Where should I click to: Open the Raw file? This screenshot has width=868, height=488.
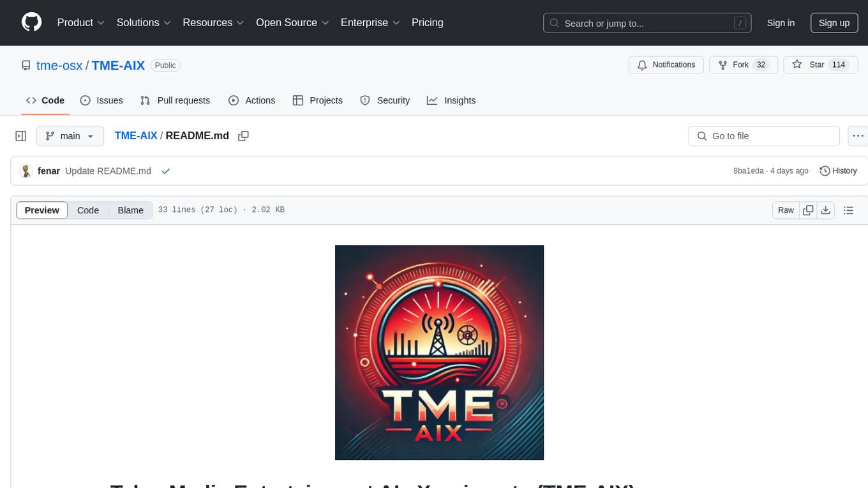click(x=786, y=210)
